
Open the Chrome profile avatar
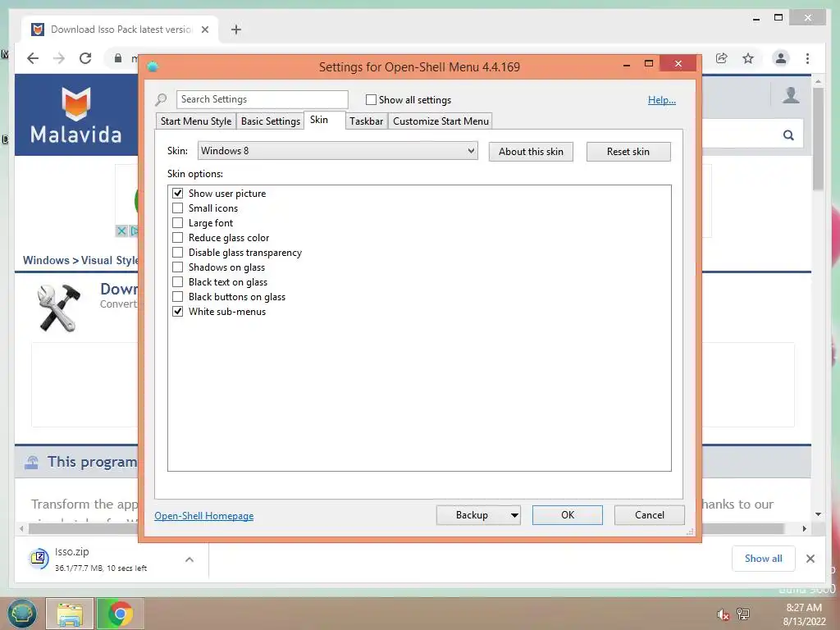point(781,58)
